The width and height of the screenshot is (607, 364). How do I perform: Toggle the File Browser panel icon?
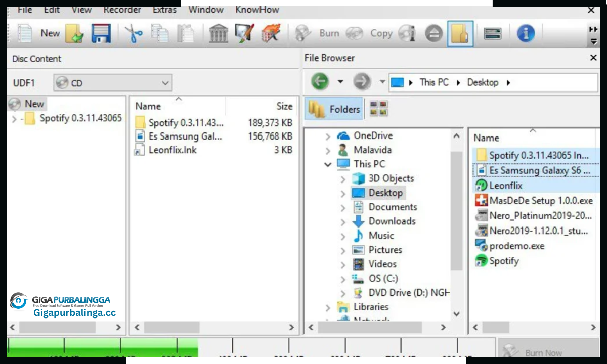pyautogui.click(x=460, y=33)
